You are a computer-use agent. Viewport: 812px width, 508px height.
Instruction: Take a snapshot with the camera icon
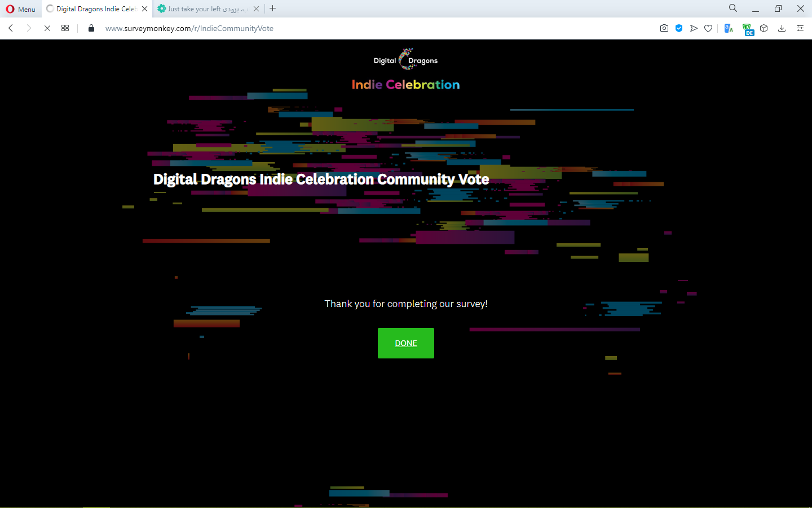pyautogui.click(x=664, y=28)
